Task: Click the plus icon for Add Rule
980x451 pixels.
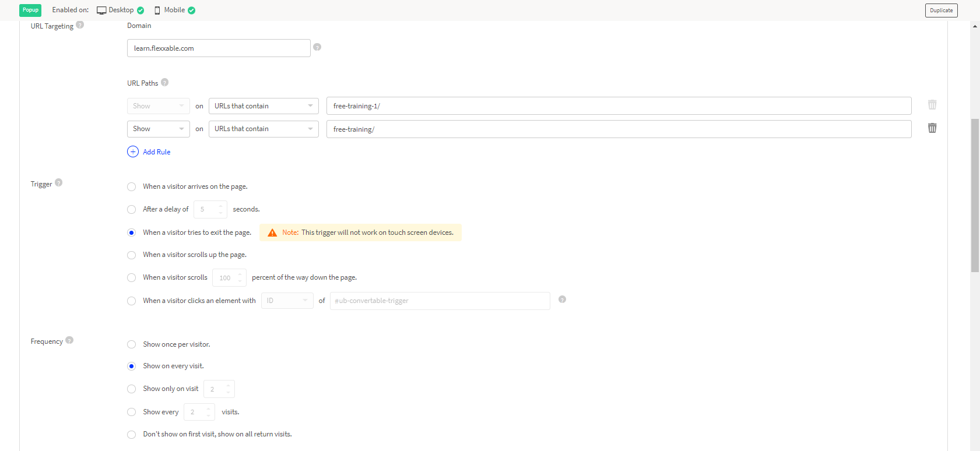Action: point(133,152)
